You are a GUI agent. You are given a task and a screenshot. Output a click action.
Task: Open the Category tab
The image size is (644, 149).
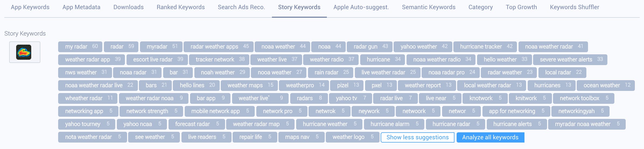pyautogui.click(x=481, y=7)
